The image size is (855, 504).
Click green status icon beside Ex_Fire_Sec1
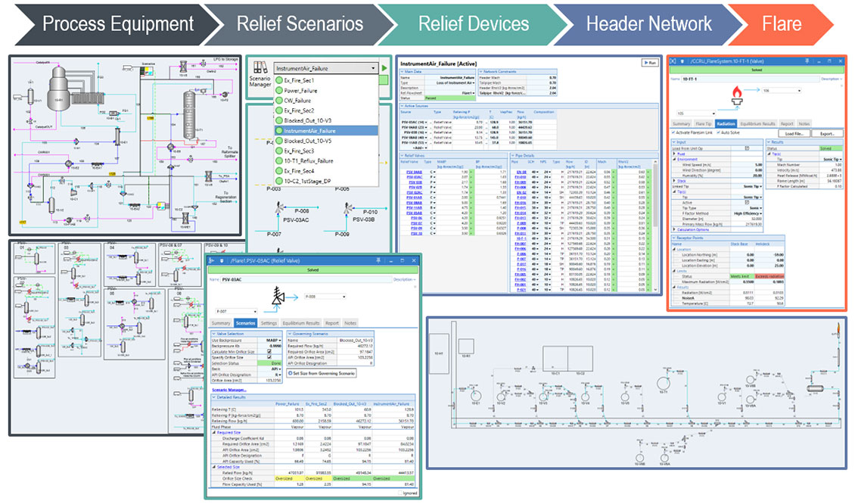(x=278, y=80)
